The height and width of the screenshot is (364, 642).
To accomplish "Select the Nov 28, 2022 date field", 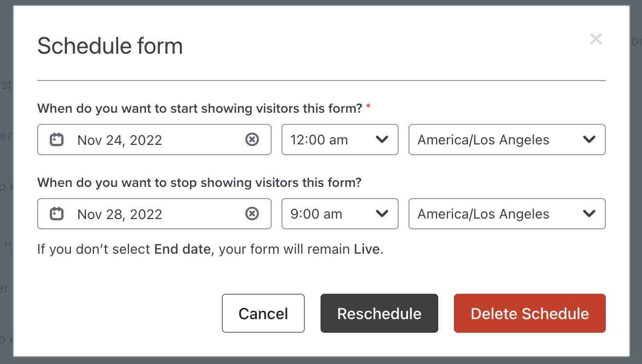I will pyautogui.click(x=120, y=214).
